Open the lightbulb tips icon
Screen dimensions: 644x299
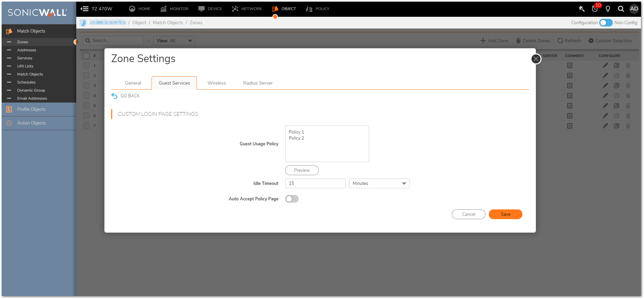pyautogui.click(x=608, y=9)
